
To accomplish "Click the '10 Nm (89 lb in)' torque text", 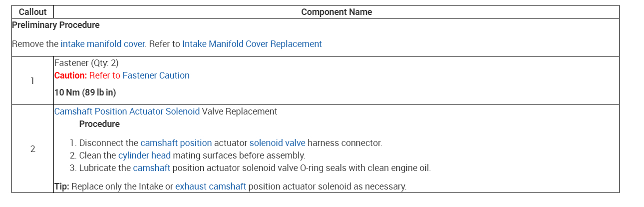I will [x=85, y=92].
